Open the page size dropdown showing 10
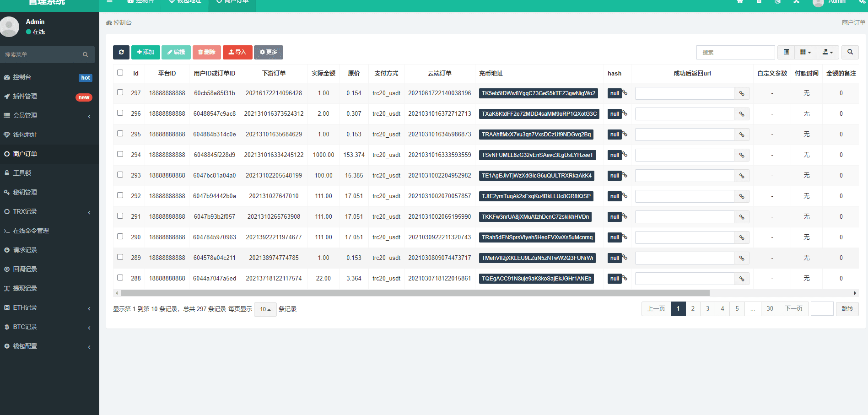Screen dimensions: 868x415 (x=265, y=309)
